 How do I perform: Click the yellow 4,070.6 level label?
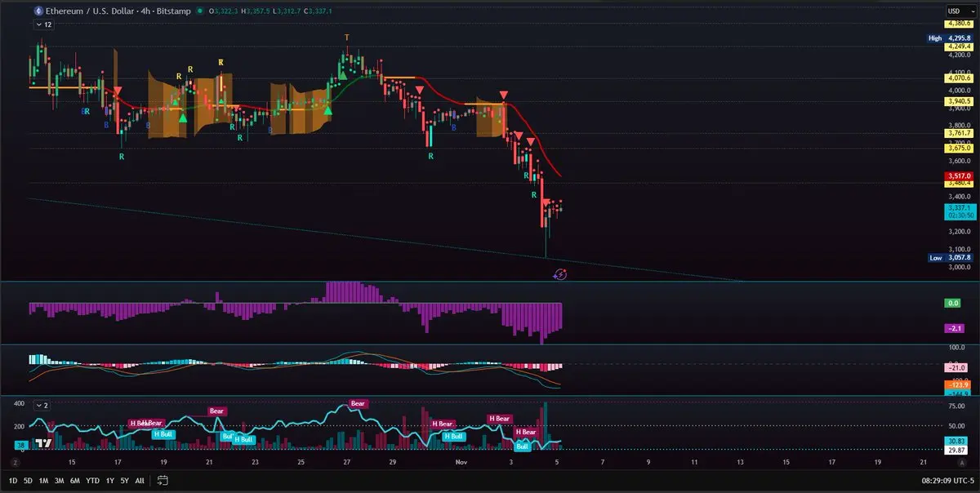(x=959, y=78)
